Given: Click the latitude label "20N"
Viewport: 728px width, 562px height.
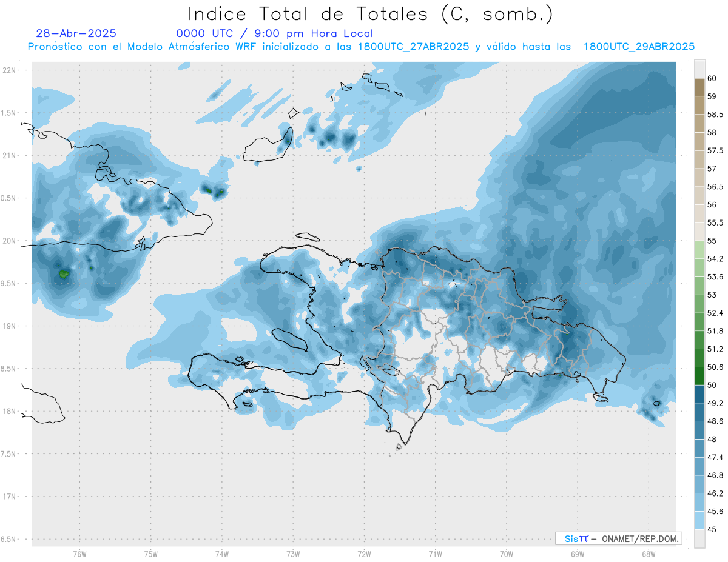Looking at the screenshot, I should (x=10, y=241).
